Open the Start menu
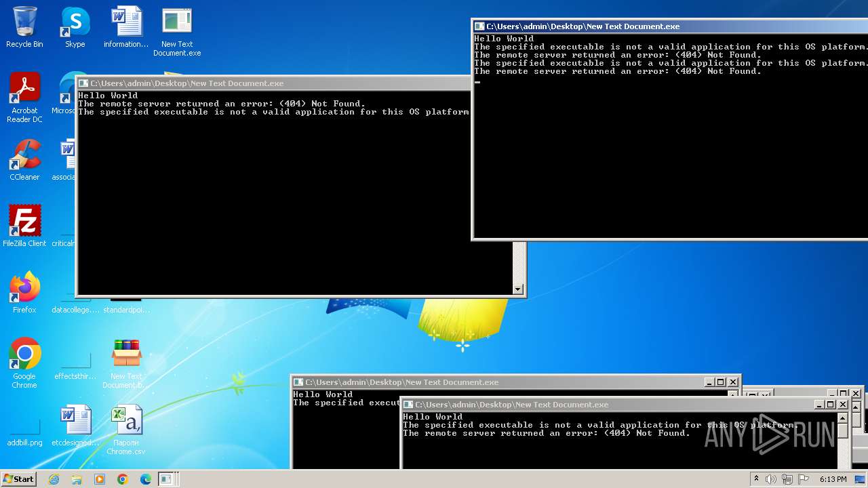The image size is (868, 488). (18, 479)
